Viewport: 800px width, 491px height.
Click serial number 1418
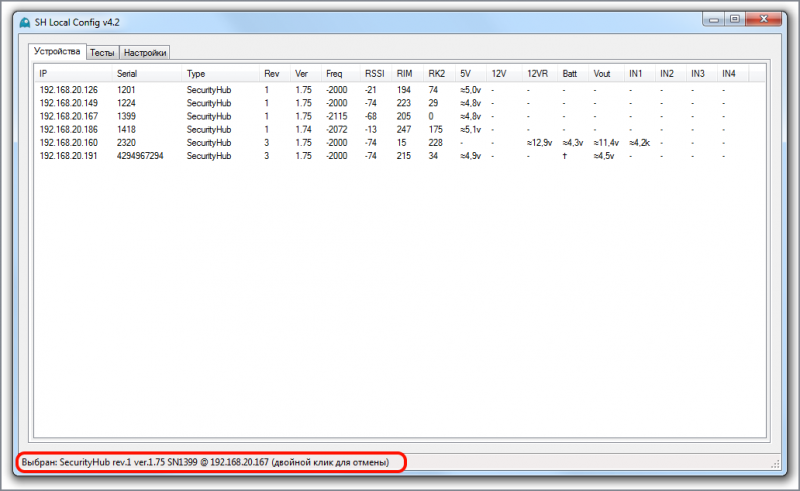[126, 130]
